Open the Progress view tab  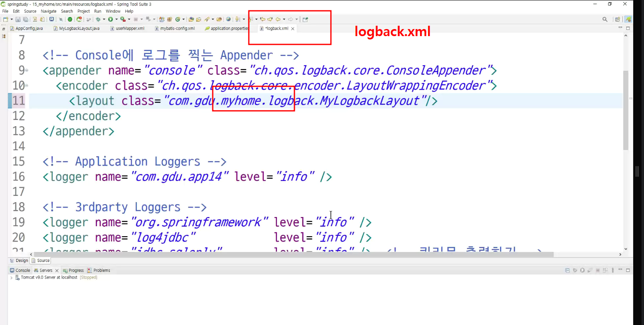coord(73,270)
